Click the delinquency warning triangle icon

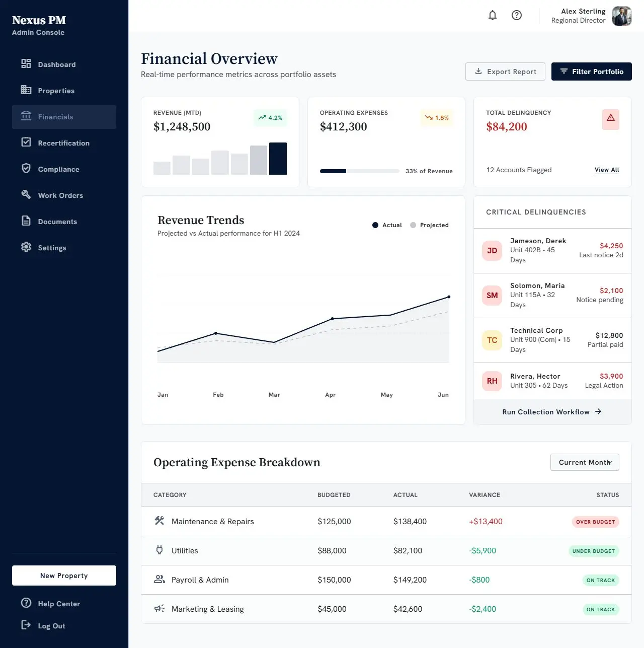coord(611,118)
